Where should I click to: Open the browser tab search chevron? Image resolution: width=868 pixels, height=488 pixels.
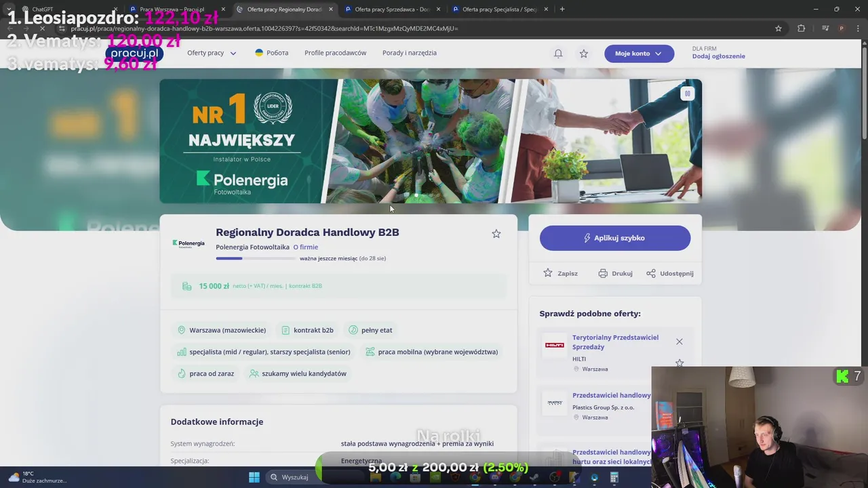point(9,9)
